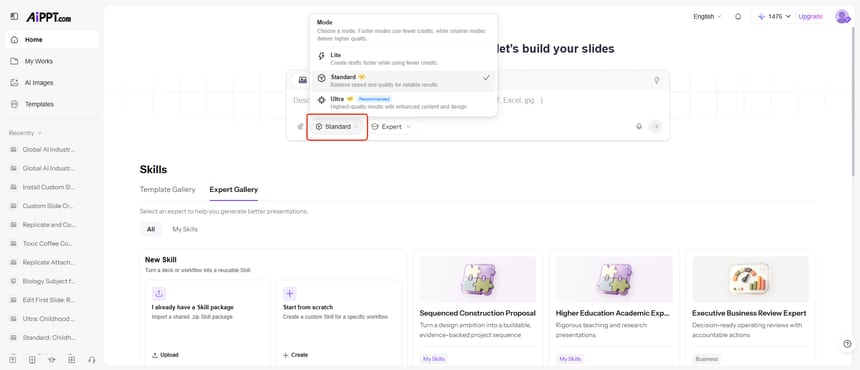860x370 pixels.
Task: Open My Works in the sidebar
Action: (x=52, y=61)
